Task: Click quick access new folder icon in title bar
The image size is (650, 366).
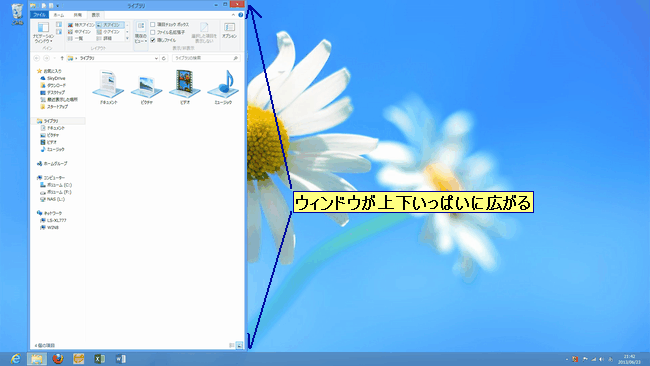Action: (51, 5)
